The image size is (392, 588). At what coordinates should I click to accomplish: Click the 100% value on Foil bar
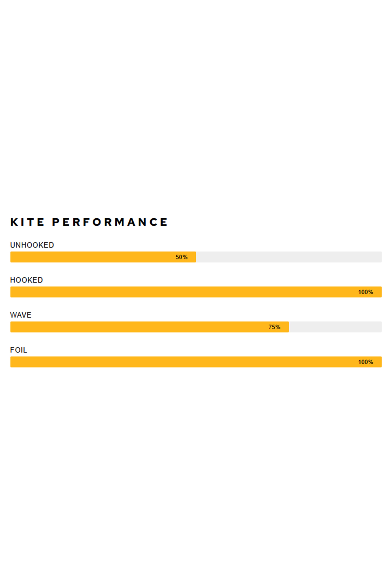[365, 362]
